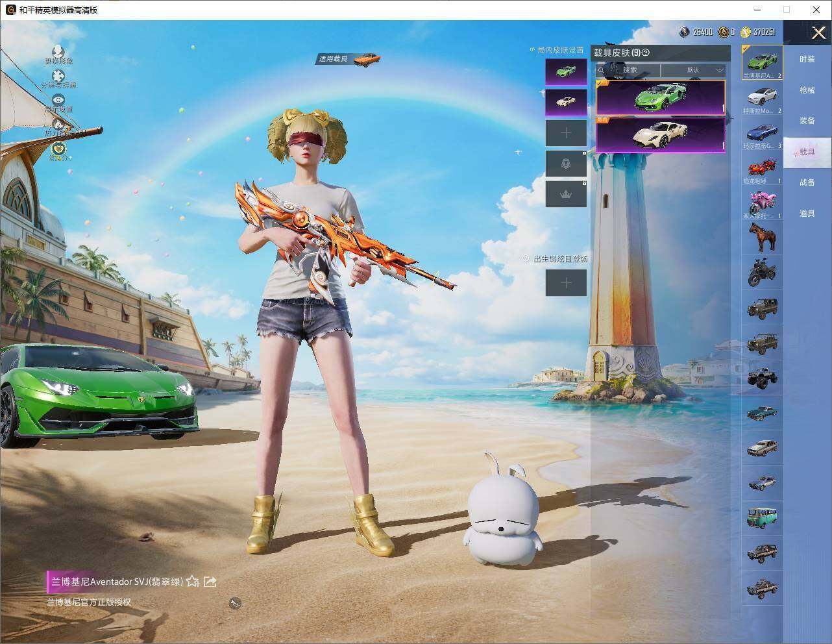Click the skin search field

coord(628,70)
